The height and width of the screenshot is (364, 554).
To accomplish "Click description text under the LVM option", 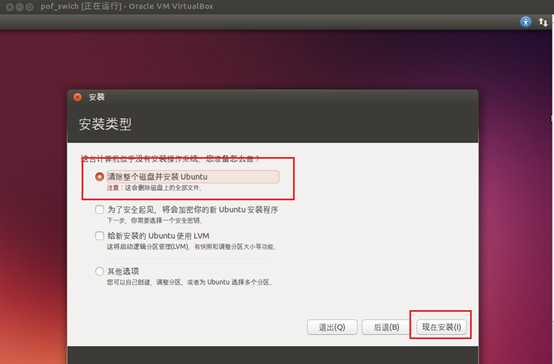I will [191, 246].
